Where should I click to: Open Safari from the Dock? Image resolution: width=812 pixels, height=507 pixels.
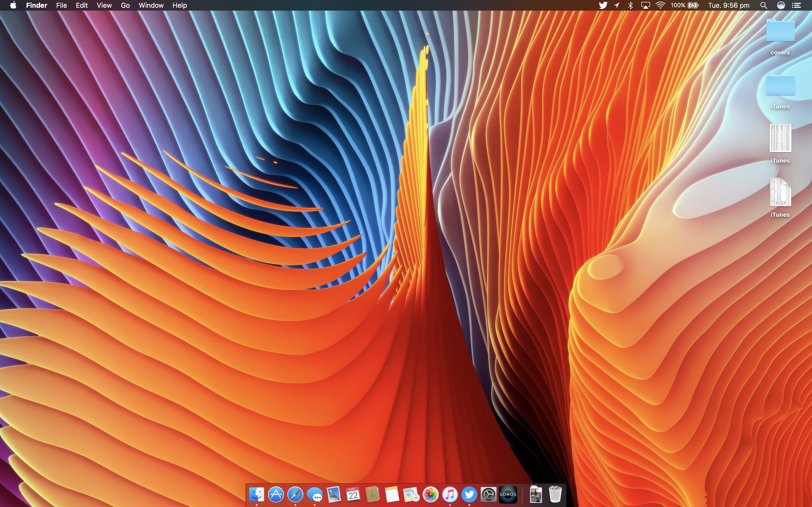pyautogui.click(x=295, y=494)
